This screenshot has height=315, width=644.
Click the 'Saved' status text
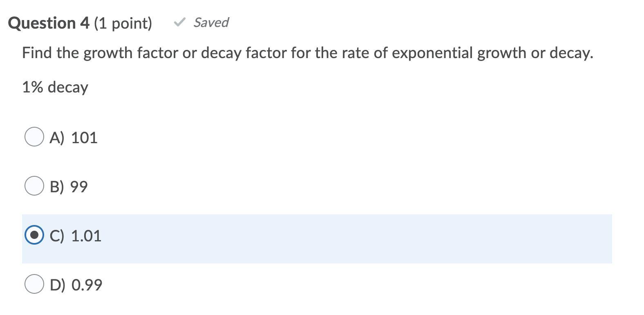point(211,22)
